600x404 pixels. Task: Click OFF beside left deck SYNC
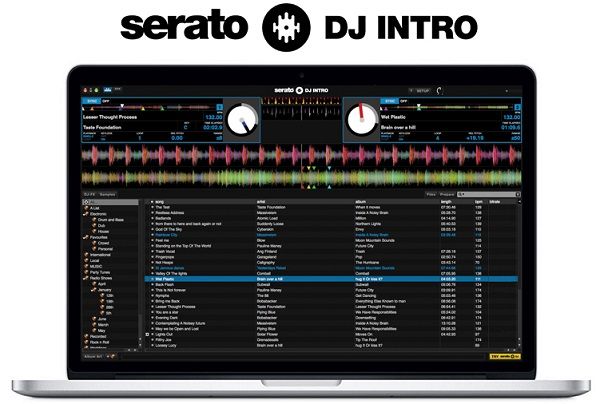pos(106,101)
